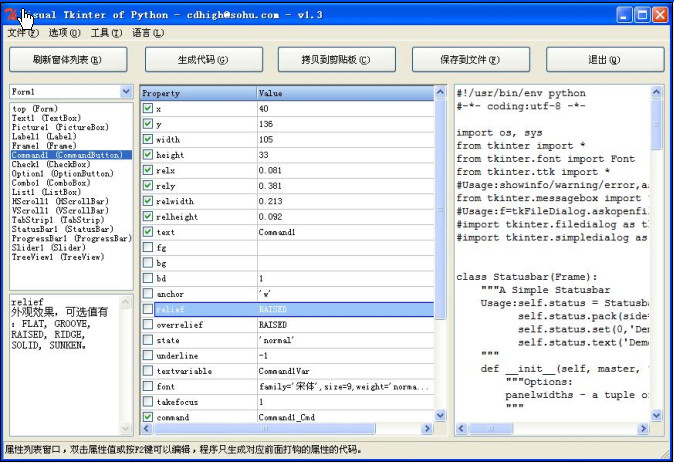Select TreeView1 (TreeView) in the widget list
Image resolution: width=674 pixels, height=463 pixels.
[57, 257]
